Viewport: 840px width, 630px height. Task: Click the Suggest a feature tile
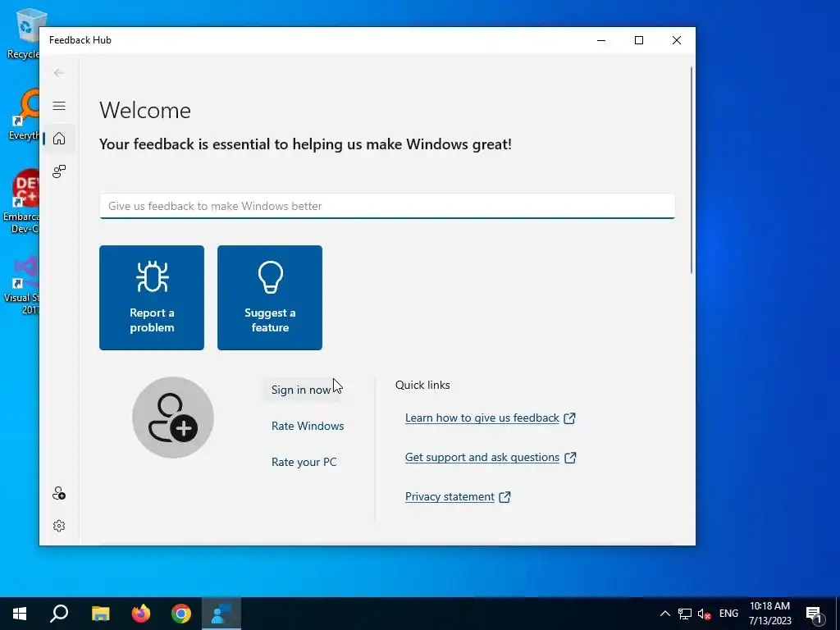(x=270, y=298)
